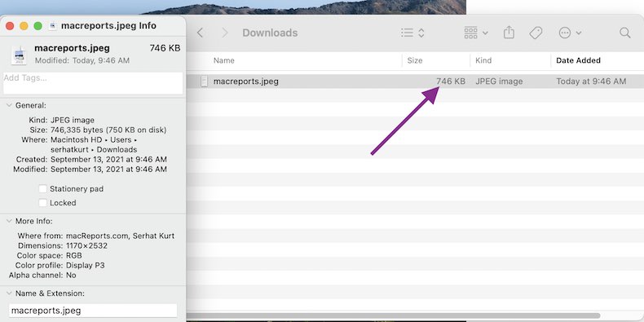Click the macreports.jpeg file icon in list
This screenshot has height=322, width=644.
[204, 82]
